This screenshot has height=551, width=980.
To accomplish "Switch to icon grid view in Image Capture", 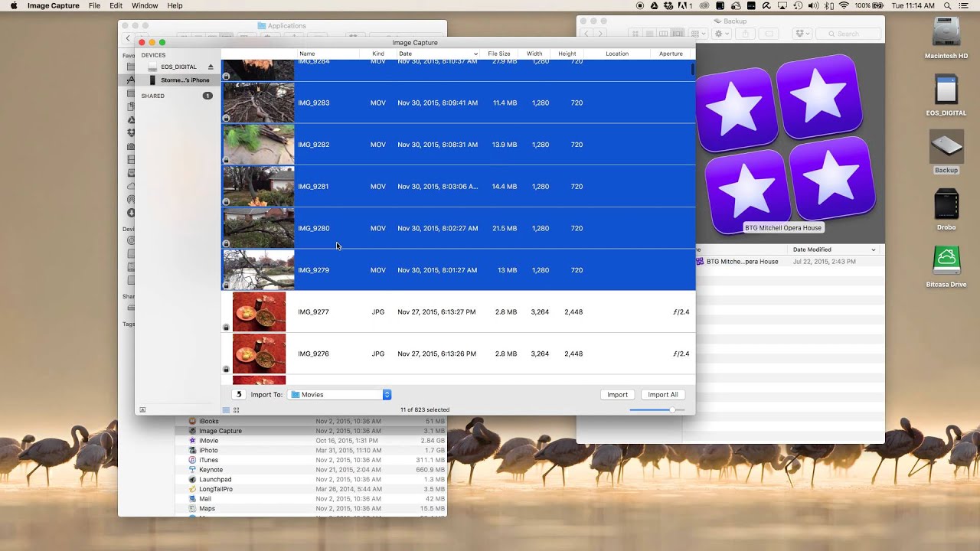I will 237,410.
